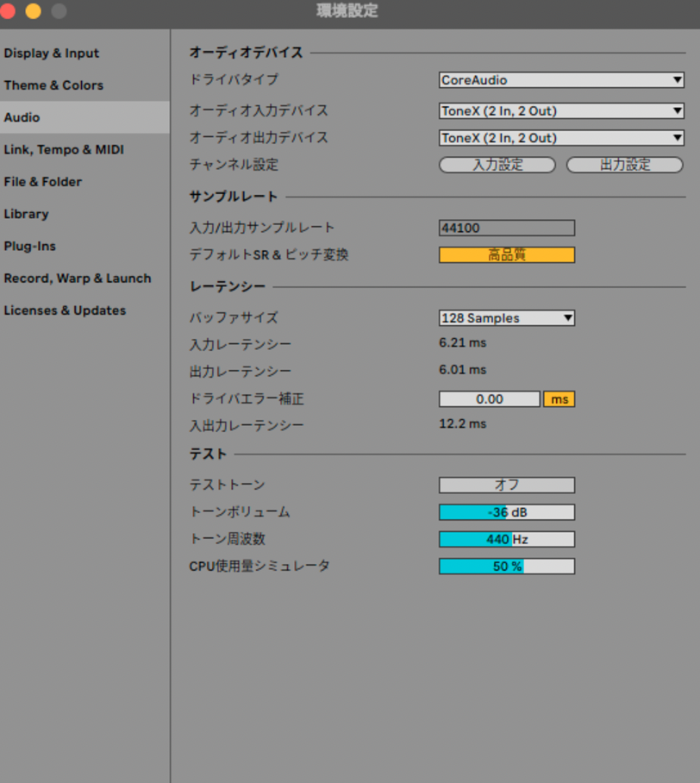Toggle the 高品質 high quality button
700x783 pixels.
[x=506, y=255]
